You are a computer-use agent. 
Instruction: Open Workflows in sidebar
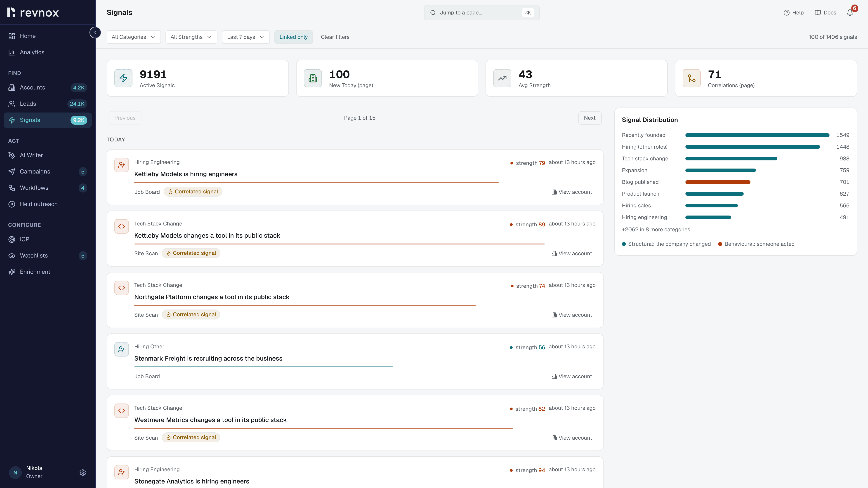pyautogui.click(x=47, y=188)
